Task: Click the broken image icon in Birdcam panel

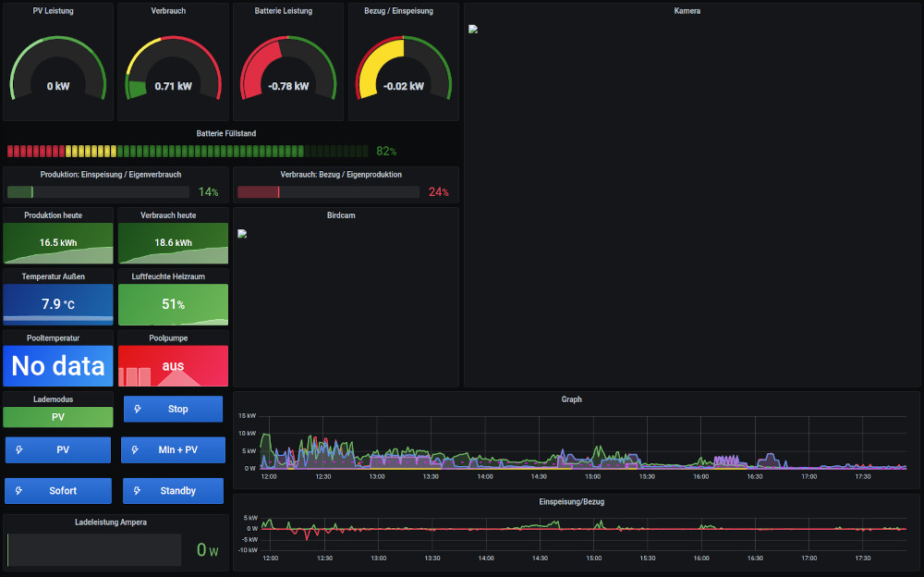Action: point(242,233)
